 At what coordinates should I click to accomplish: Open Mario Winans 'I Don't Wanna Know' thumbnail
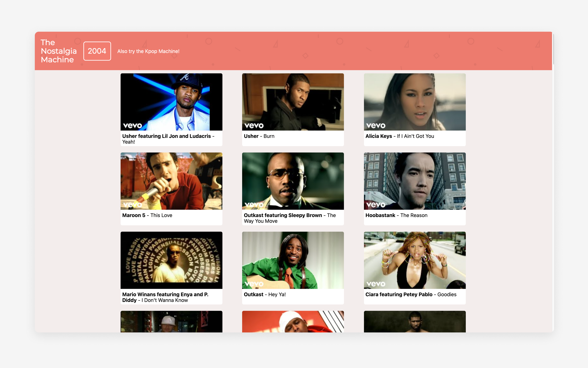[171, 260]
